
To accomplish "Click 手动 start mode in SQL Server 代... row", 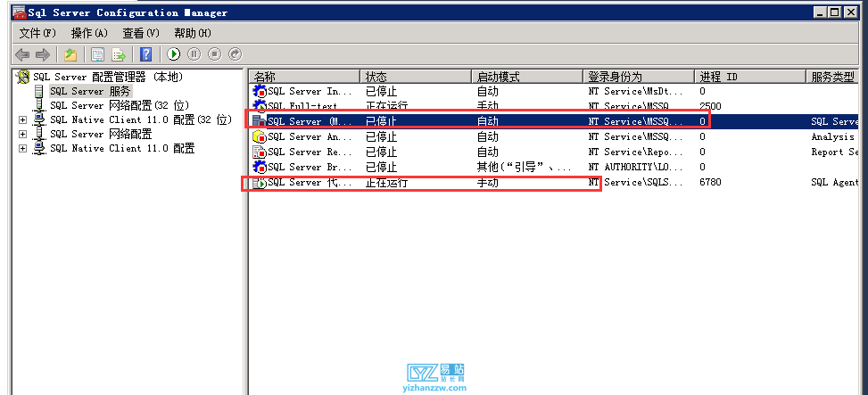I will pos(488,183).
